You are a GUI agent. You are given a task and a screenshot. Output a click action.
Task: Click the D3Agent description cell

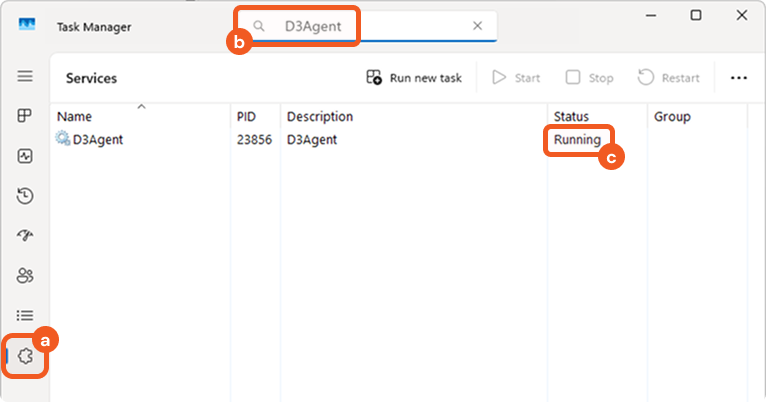pos(312,140)
